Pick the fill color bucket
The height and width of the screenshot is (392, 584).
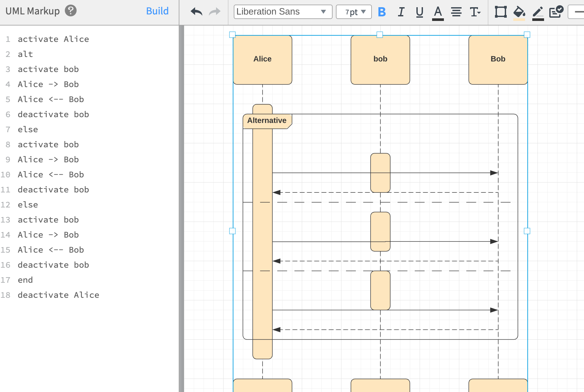click(519, 13)
